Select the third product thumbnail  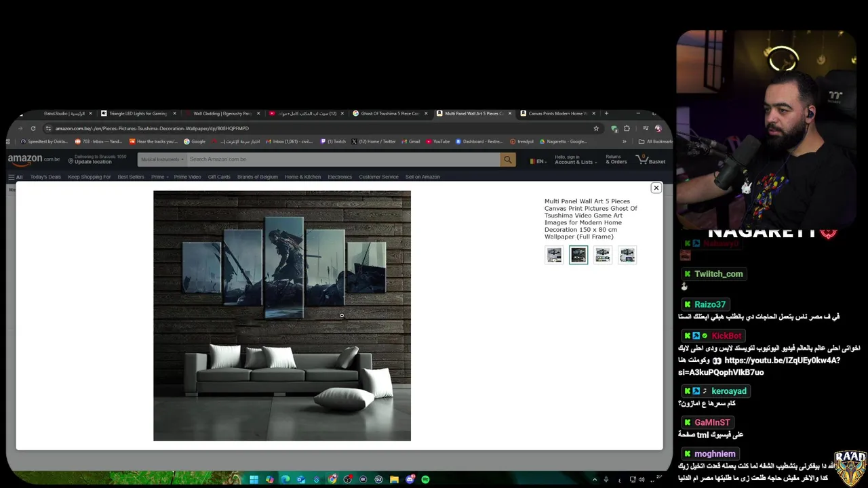tap(603, 255)
